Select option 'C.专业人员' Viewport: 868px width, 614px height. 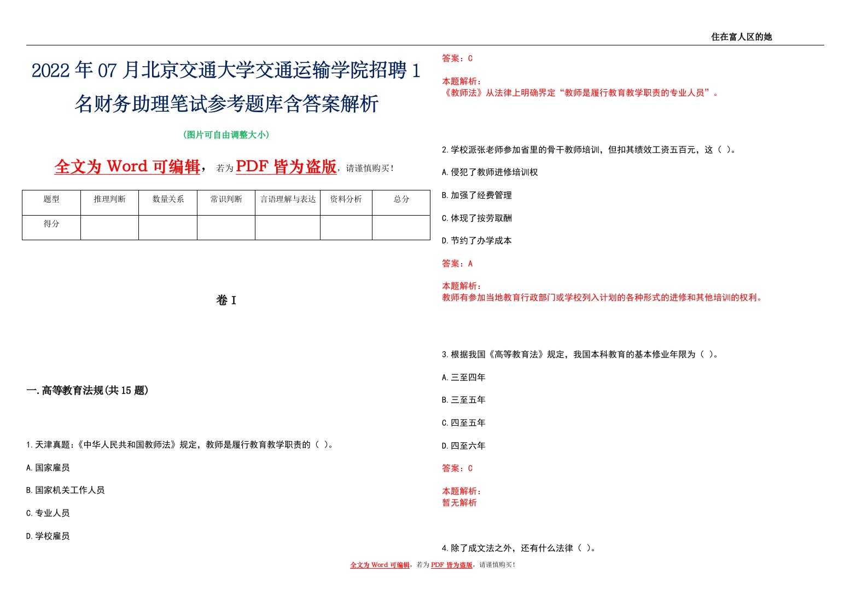48,513
